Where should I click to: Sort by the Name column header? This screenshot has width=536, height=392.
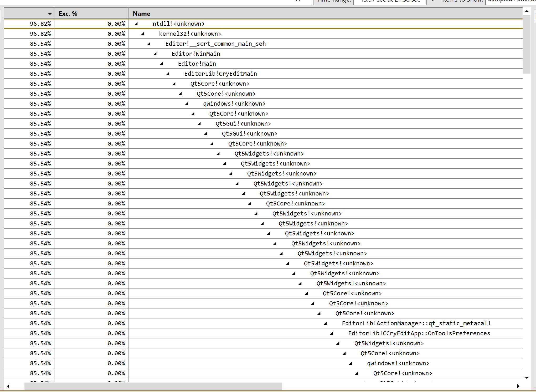141,13
